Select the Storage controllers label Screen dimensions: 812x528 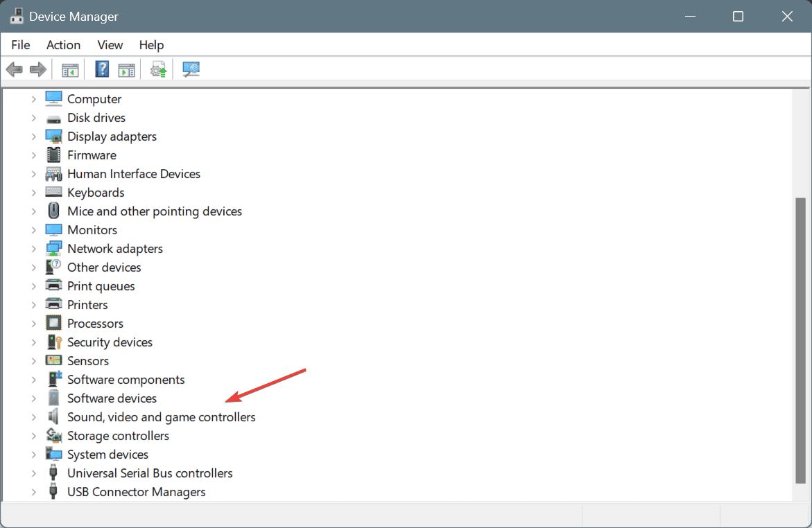coord(118,436)
